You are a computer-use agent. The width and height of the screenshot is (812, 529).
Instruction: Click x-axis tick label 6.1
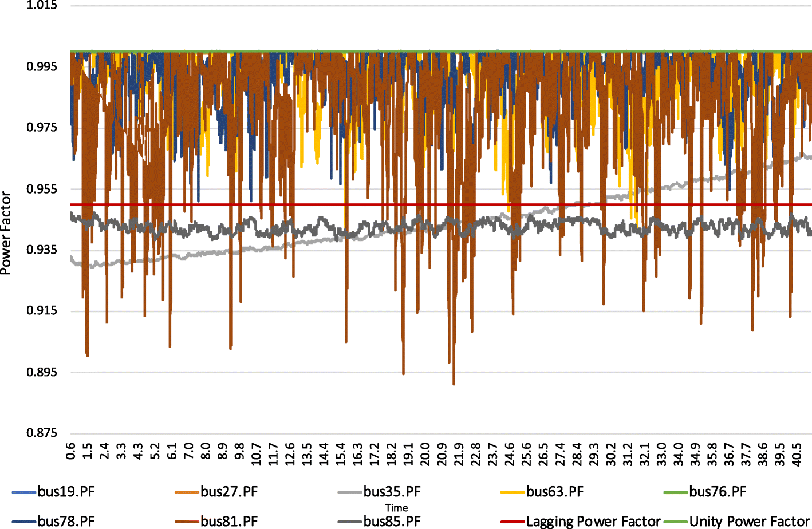pyautogui.click(x=172, y=451)
